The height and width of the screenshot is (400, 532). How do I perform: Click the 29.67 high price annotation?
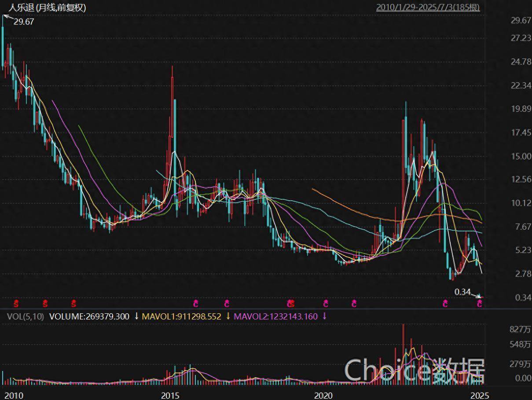pyautogui.click(x=23, y=22)
